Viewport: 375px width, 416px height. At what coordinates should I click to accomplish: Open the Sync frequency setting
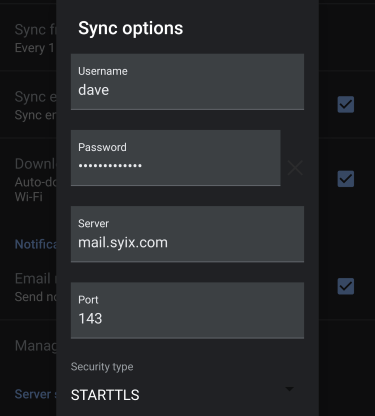tap(28, 37)
